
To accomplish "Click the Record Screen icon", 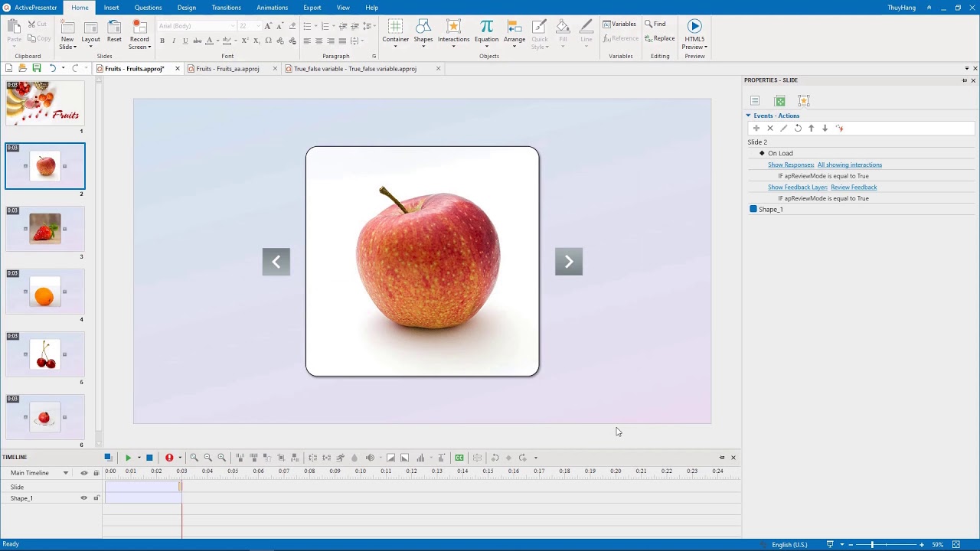I will coord(139,28).
